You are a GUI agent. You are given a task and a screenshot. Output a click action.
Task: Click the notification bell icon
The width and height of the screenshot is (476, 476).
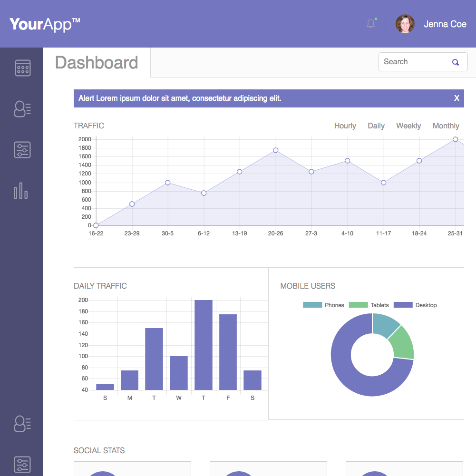coord(371,24)
